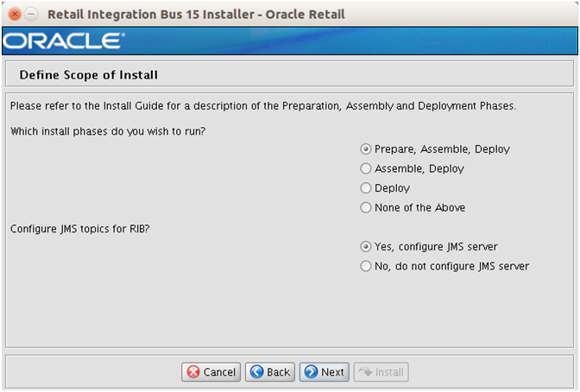Proceed with the Next button
The width and height of the screenshot is (580, 392).
pyautogui.click(x=325, y=371)
